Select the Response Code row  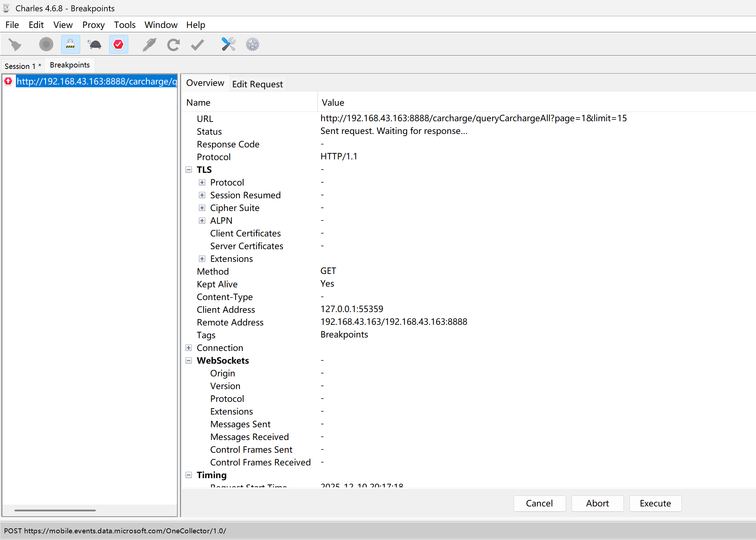pyautogui.click(x=469, y=144)
